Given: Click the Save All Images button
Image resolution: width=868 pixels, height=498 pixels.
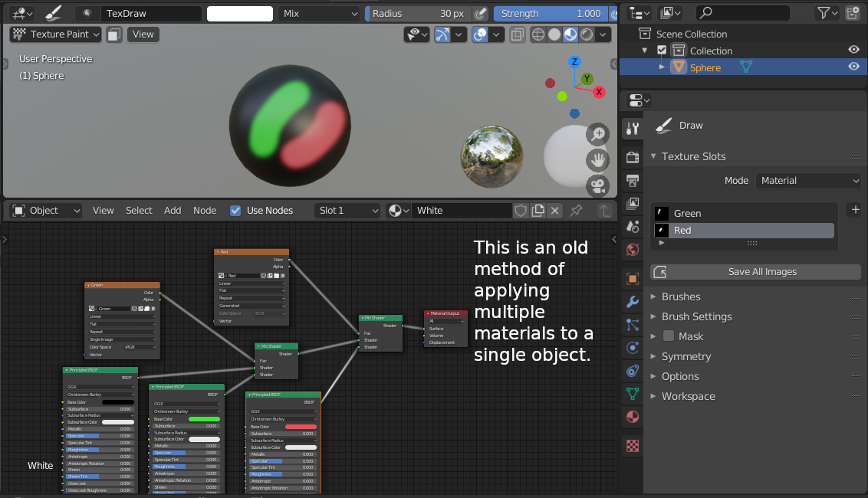Looking at the screenshot, I should pos(755,272).
